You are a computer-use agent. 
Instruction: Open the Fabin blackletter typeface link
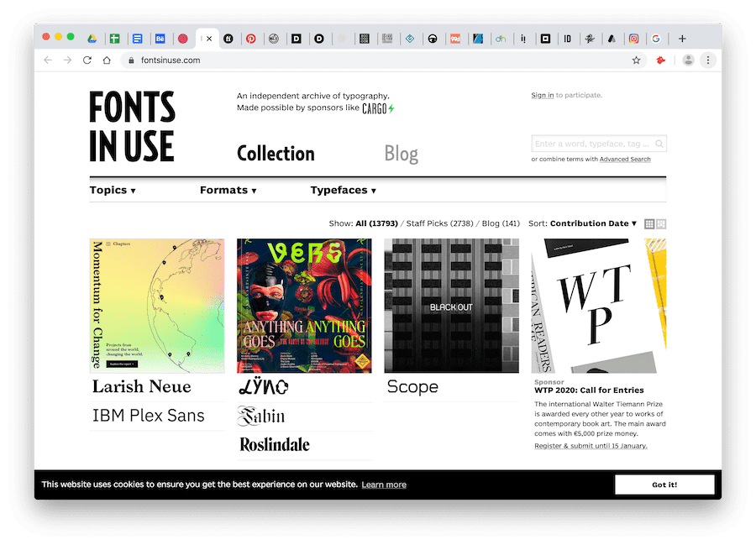coord(261,417)
